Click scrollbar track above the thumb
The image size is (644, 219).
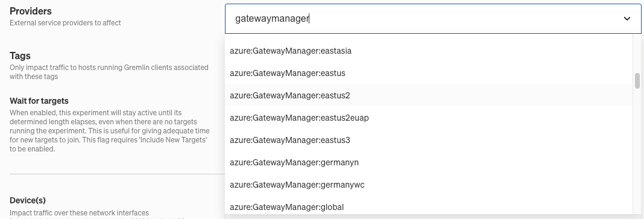click(637, 54)
